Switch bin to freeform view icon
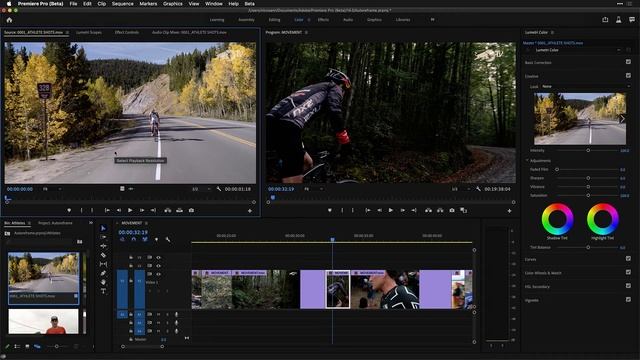 point(37,347)
